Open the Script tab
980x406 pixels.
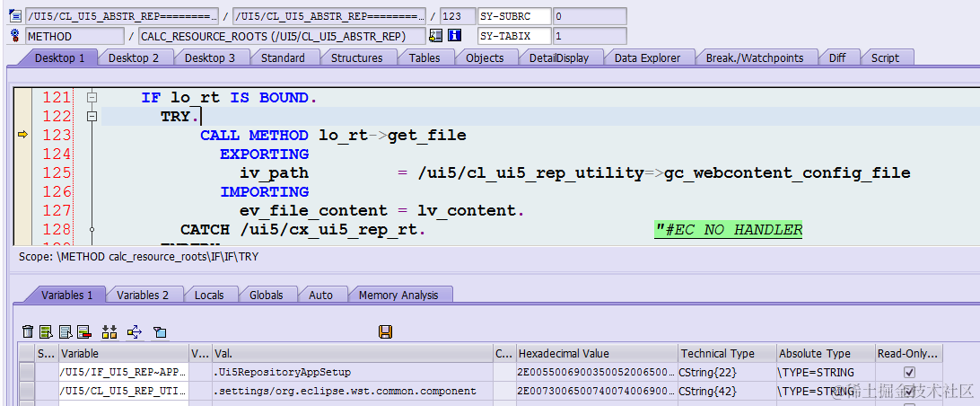884,57
